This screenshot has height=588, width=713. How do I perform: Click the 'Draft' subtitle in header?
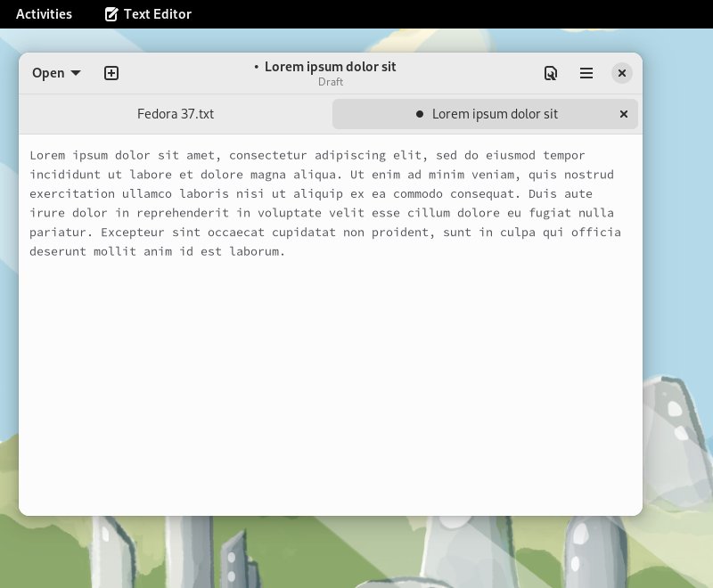tap(331, 82)
